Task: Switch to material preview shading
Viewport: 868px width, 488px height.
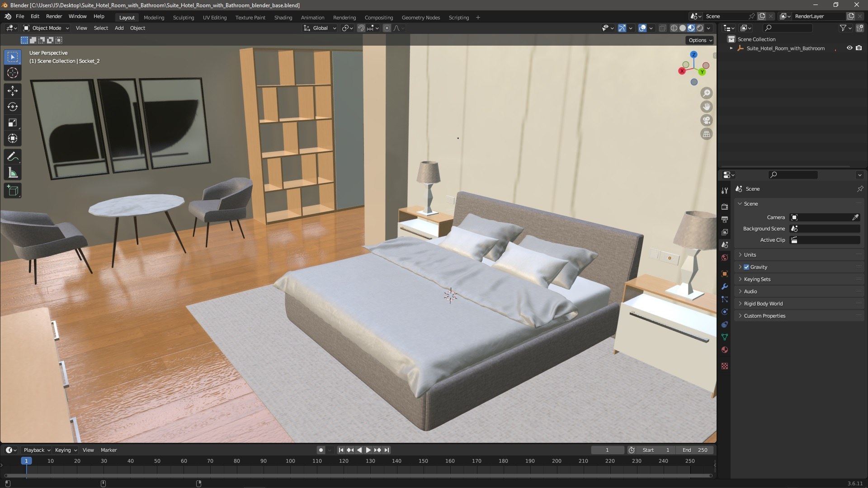Action: (691, 28)
